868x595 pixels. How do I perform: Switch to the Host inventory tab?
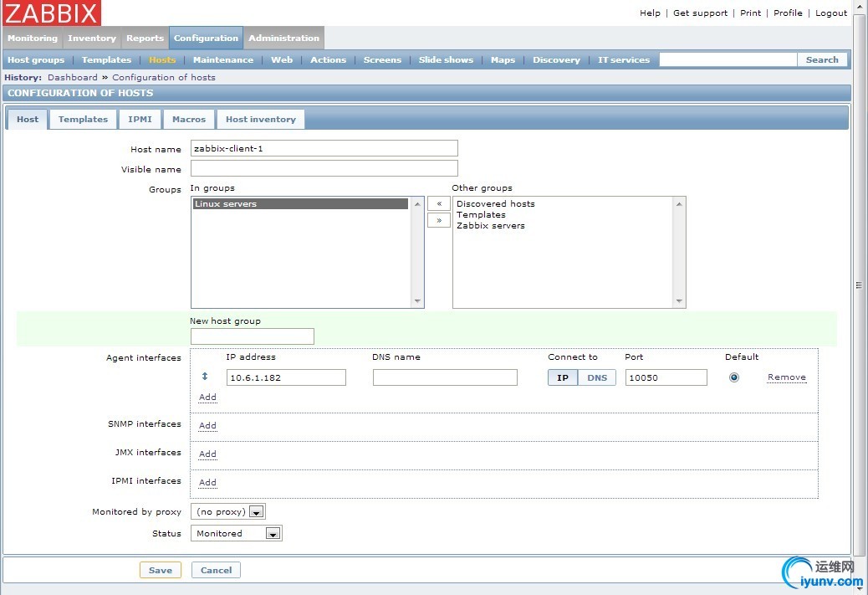(x=260, y=119)
